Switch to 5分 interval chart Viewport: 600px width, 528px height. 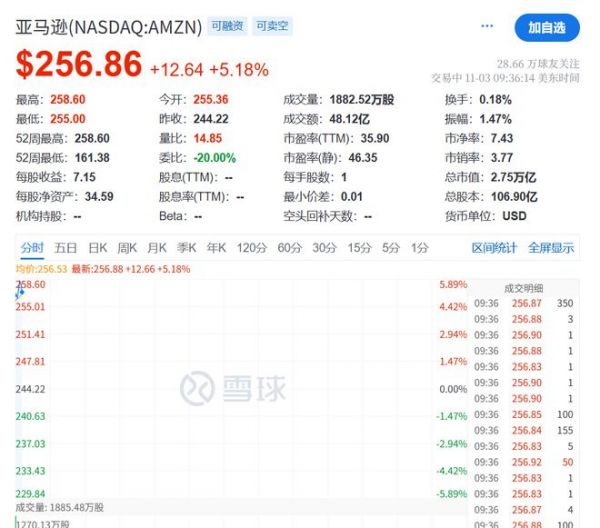point(391,248)
